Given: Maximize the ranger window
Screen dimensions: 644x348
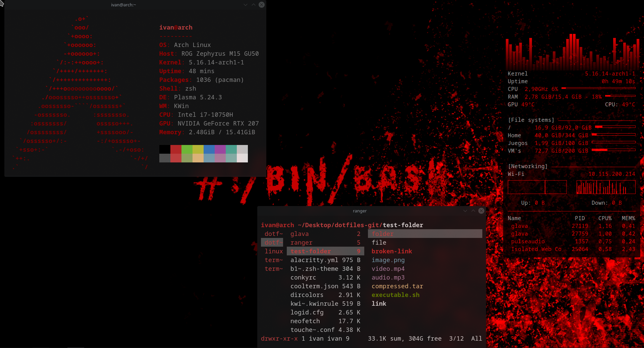Looking at the screenshot, I should click(473, 211).
